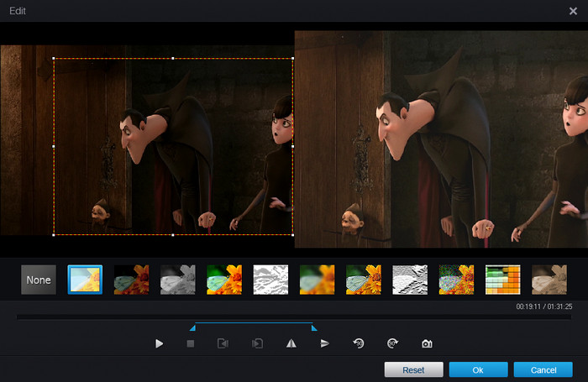Click the bottom-left crop handle
Screen dimensions: 588x382
coord(54,235)
